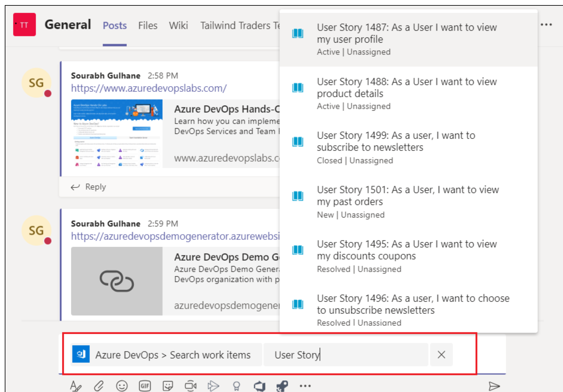Open the sticker picker
Image resolution: width=563 pixels, height=392 pixels.
[x=168, y=386]
